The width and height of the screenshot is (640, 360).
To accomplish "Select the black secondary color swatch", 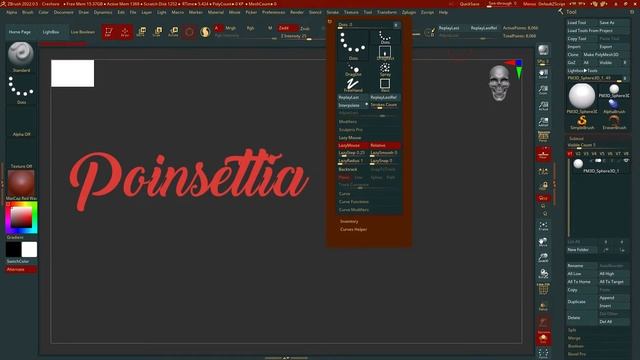I will pyautogui.click(x=13, y=249).
